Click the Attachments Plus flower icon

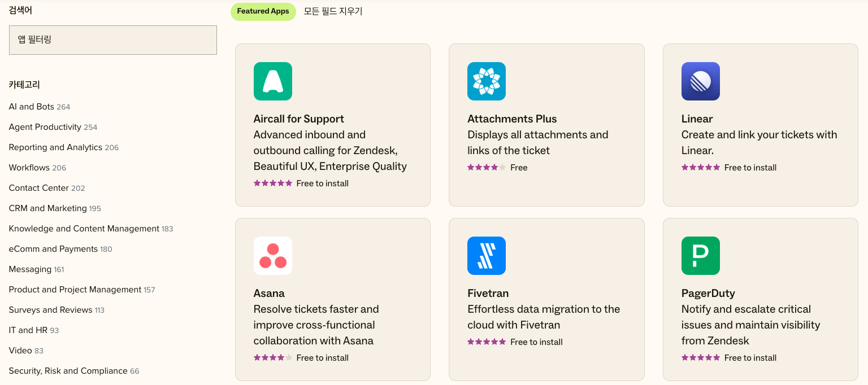(x=487, y=81)
